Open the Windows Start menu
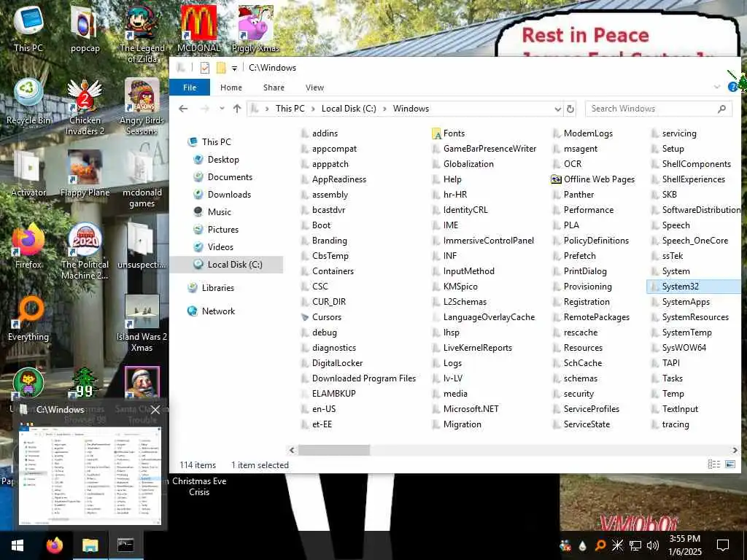The height and width of the screenshot is (560, 747). [18, 545]
